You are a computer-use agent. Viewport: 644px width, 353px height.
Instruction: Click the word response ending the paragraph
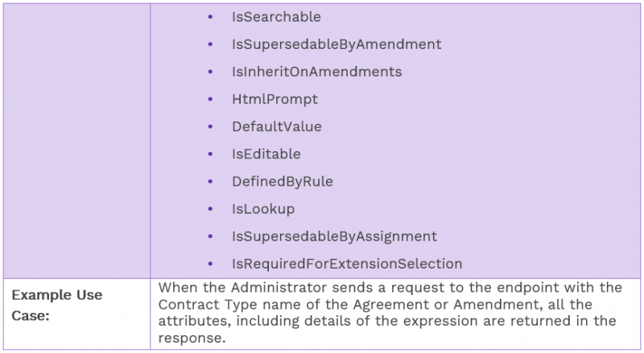point(188,339)
